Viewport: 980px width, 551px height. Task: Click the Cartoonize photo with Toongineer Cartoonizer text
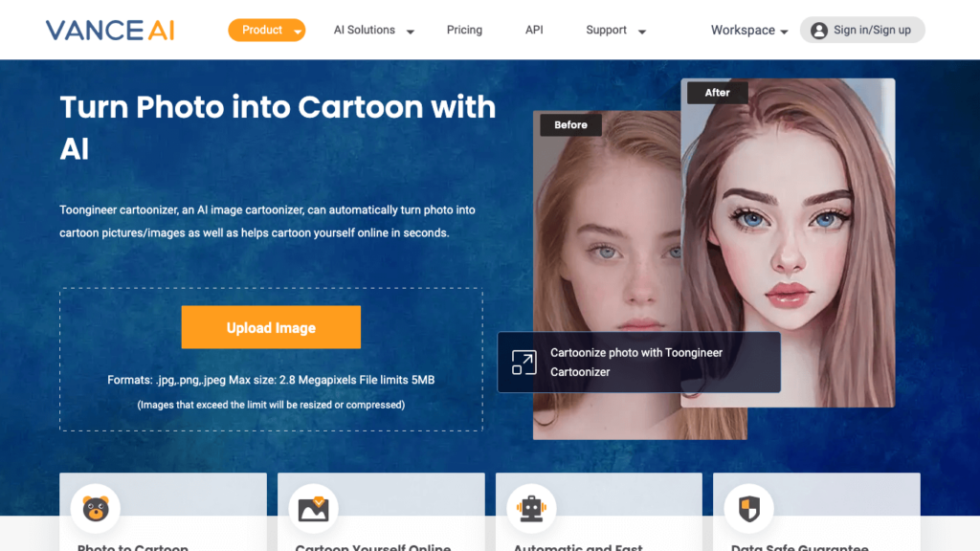(636, 363)
